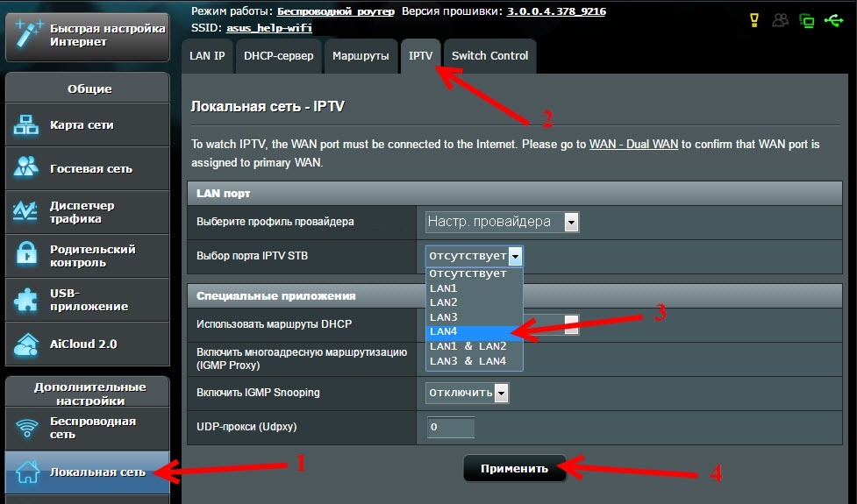This screenshot has height=504, width=857.
Task: Click the USB application puzzle icon
Action: click(x=25, y=299)
